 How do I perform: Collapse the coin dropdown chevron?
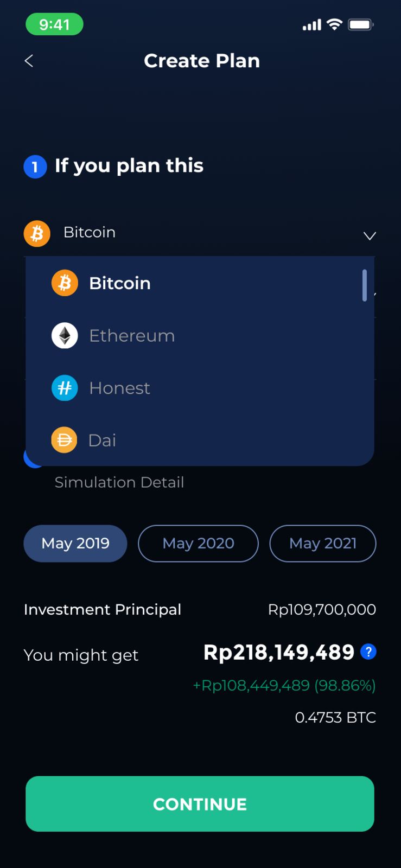[370, 235]
